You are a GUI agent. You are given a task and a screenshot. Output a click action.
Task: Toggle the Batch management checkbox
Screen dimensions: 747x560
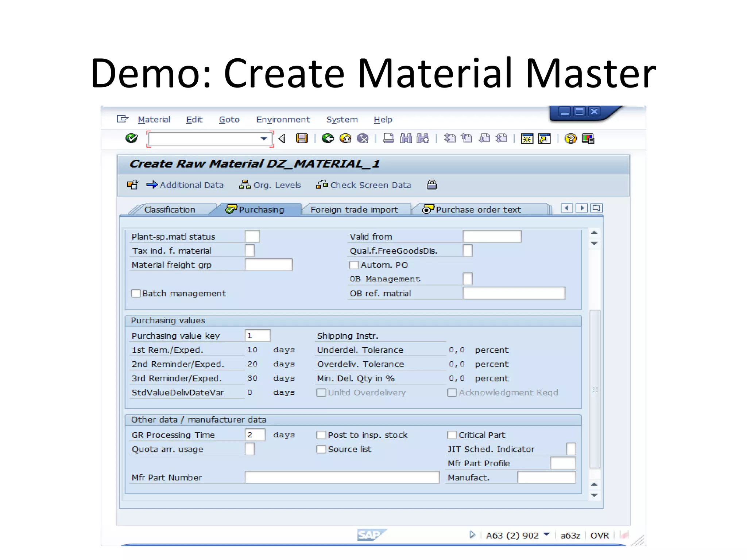click(136, 293)
